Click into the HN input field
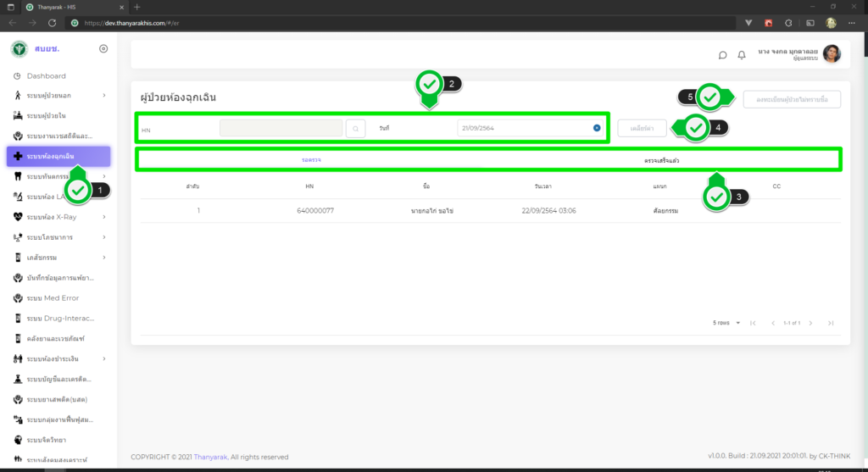The image size is (868, 472). click(281, 128)
